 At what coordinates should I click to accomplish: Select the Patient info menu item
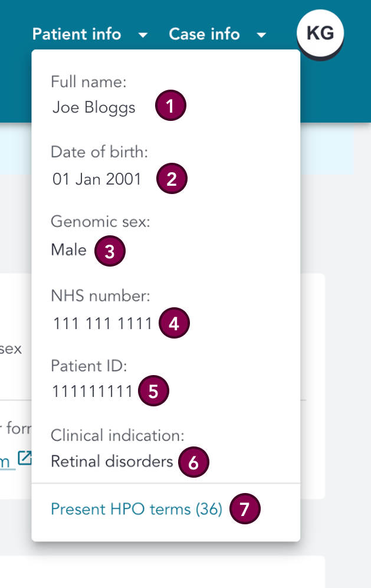77,34
